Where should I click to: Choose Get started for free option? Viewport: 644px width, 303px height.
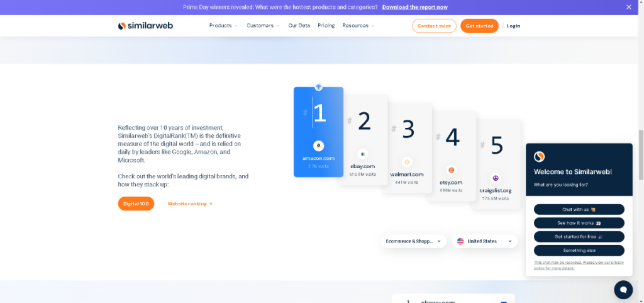point(579,237)
